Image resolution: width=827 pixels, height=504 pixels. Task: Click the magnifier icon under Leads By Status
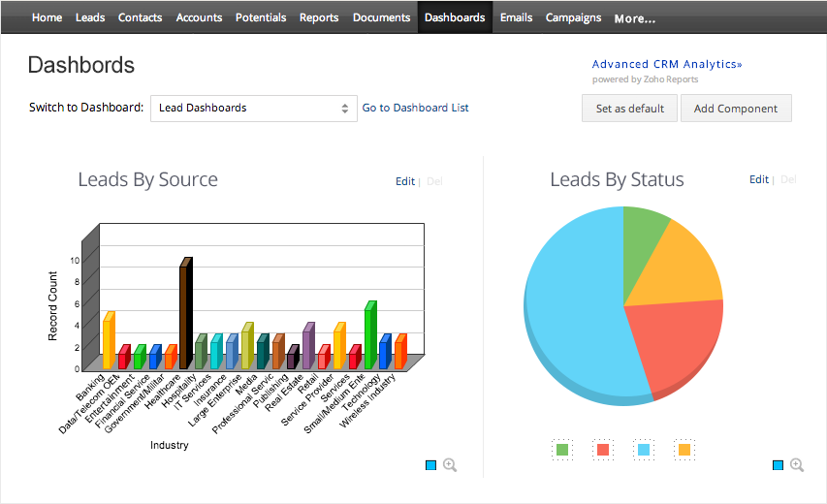(797, 465)
